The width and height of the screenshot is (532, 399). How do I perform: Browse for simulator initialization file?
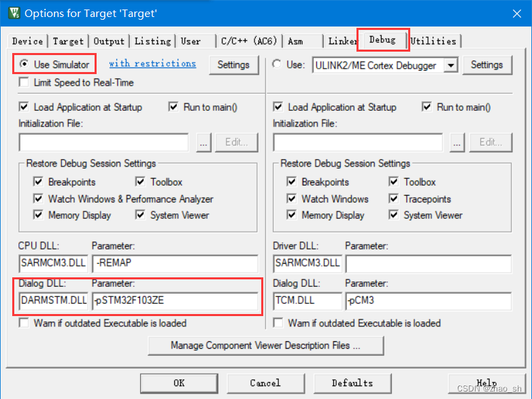click(203, 143)
